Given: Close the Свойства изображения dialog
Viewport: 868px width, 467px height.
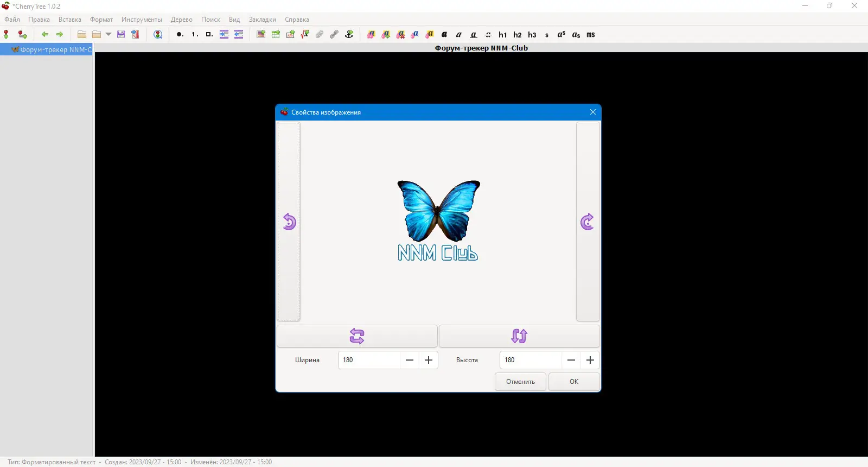Looking at the screenshot, I should [x=593, y=112].
